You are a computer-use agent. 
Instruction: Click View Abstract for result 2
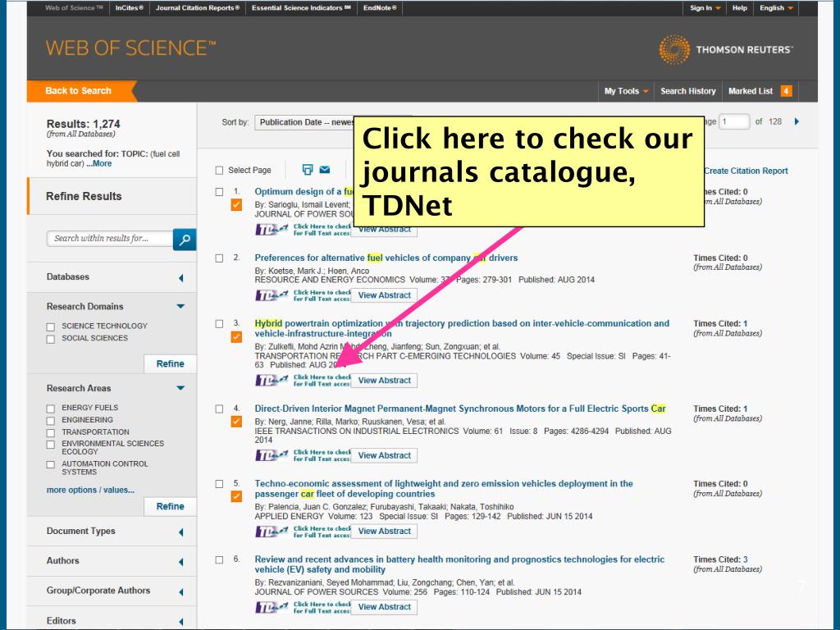(x=384, y=295)
